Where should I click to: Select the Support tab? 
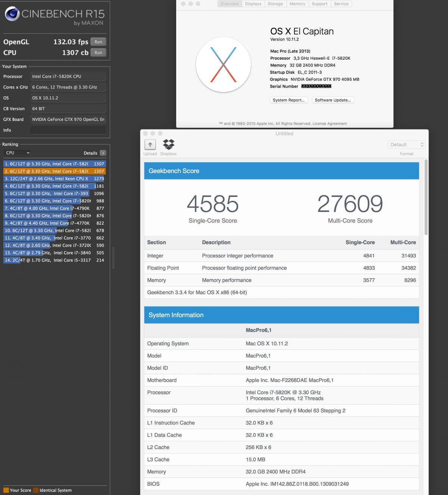pyautogui.click(x=320, y=4)
